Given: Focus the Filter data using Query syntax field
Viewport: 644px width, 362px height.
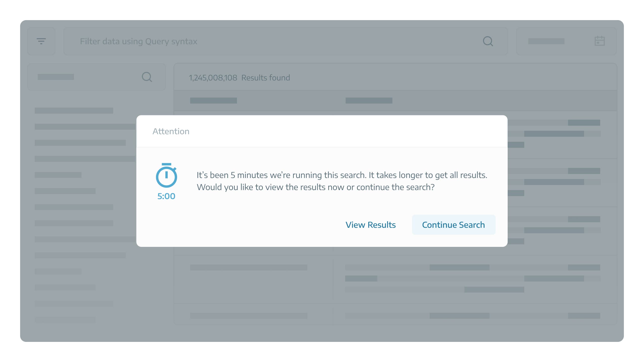Looking at the screenshot, I should pyautogui.click(x=286, y=41).
